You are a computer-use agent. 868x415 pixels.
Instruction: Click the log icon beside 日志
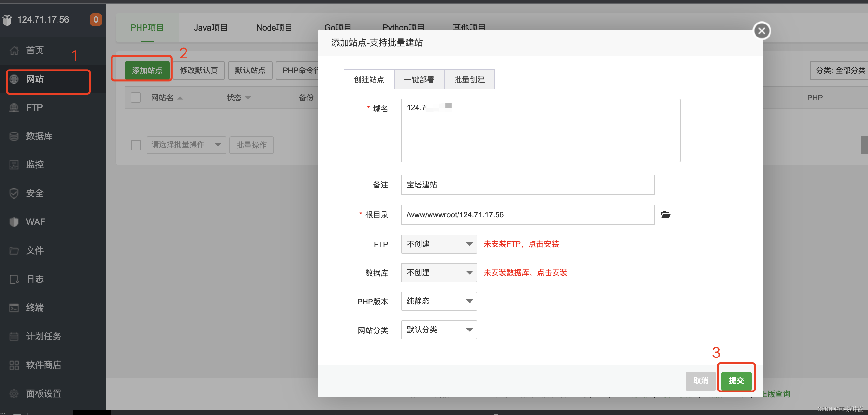click(14, 279)
